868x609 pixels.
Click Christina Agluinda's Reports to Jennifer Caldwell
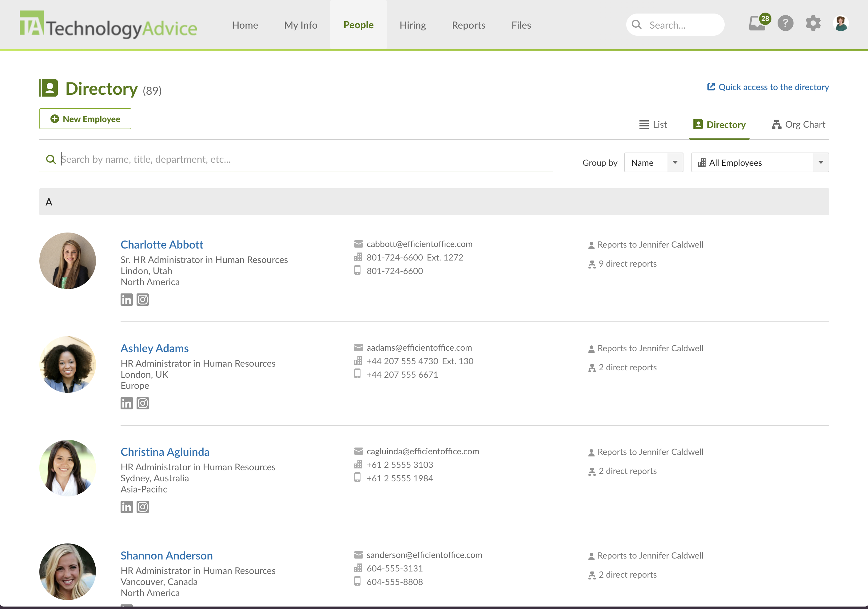(650, 452)
